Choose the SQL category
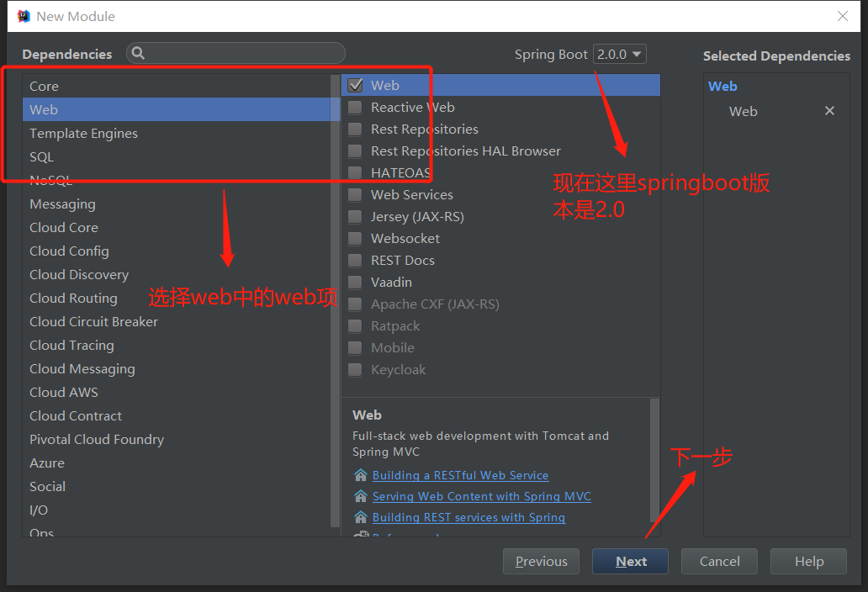The image size is (868, 592). click(x=176, y=156)
